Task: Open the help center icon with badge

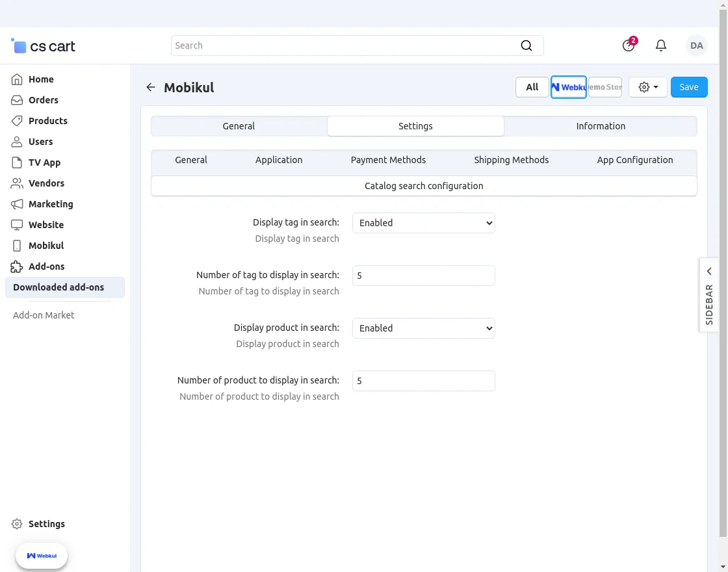Action: coord(628,45)
